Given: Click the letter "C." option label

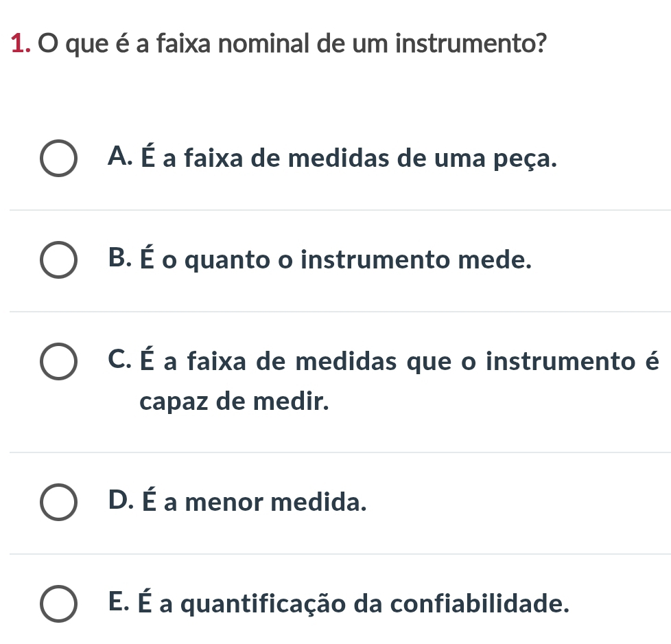Looking at the screenshot, I should pos(121,360).
